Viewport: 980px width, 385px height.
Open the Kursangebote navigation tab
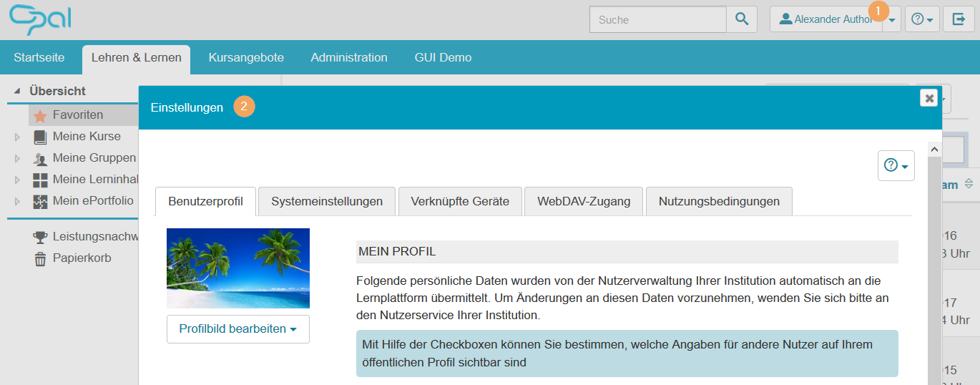[x=246, y=57]
